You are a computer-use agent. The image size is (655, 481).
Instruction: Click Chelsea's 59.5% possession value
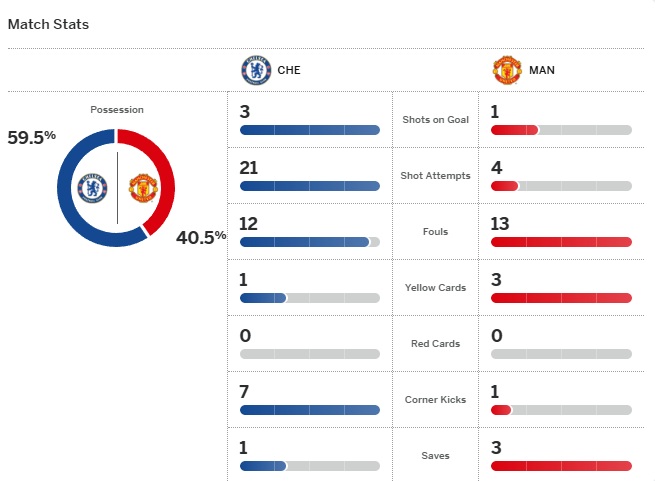click(x=31, y=138)
